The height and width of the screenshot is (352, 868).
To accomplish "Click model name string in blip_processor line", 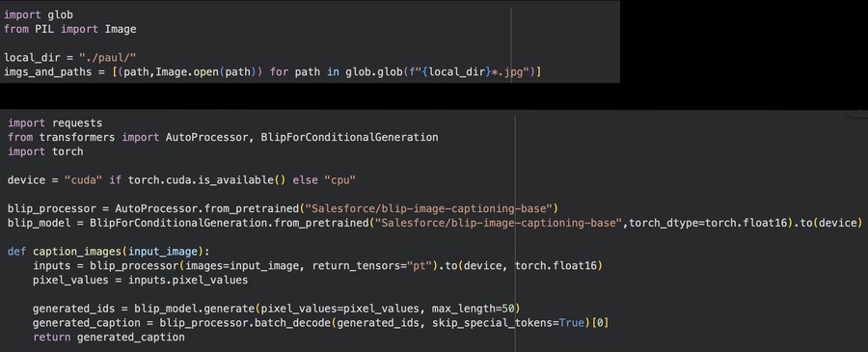I will [428, 209].
